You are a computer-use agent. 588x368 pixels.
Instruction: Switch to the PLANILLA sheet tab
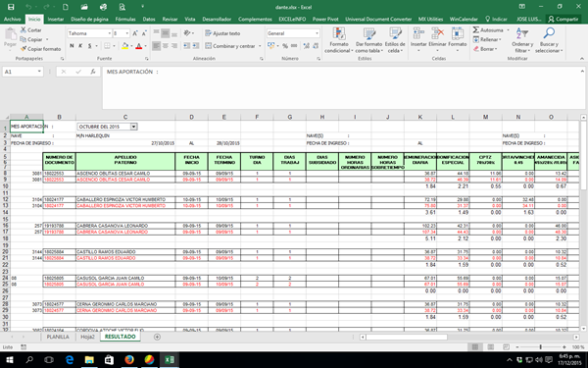point(58,337)
